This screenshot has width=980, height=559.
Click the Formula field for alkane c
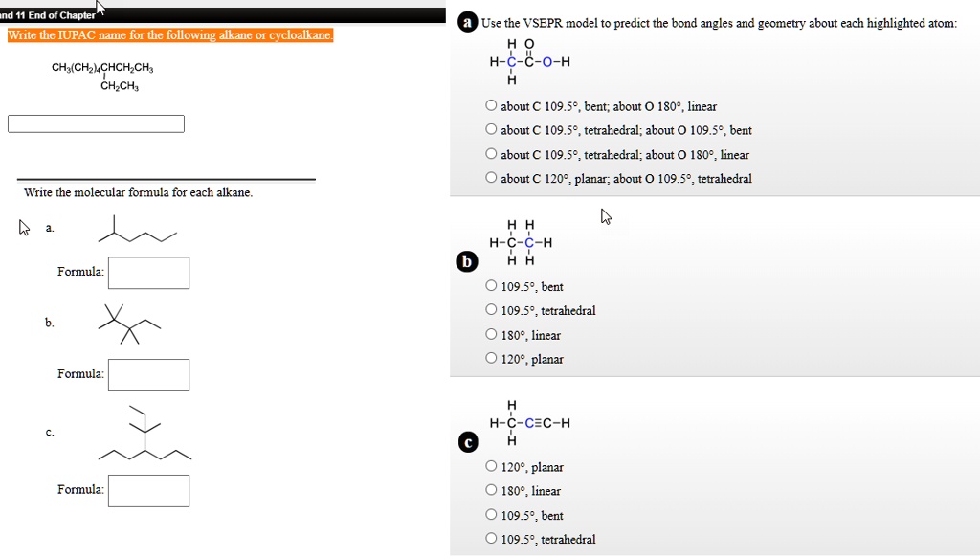148,490
